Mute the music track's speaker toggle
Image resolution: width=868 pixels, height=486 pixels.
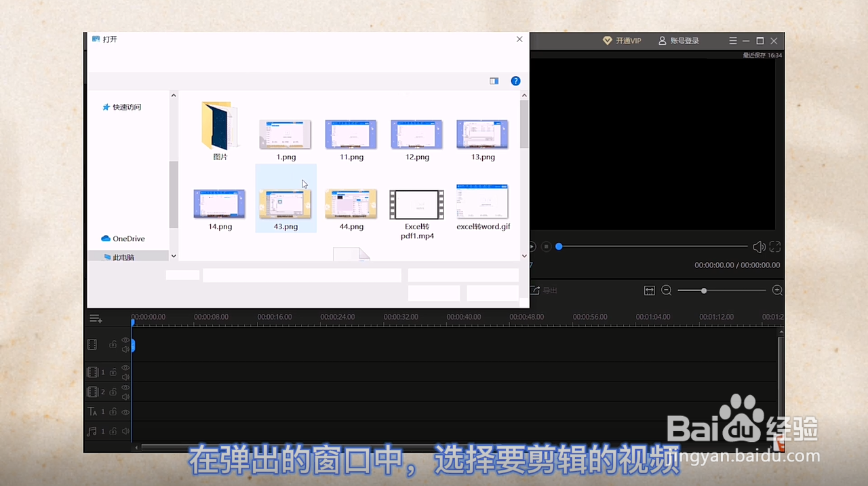(125, 431)
